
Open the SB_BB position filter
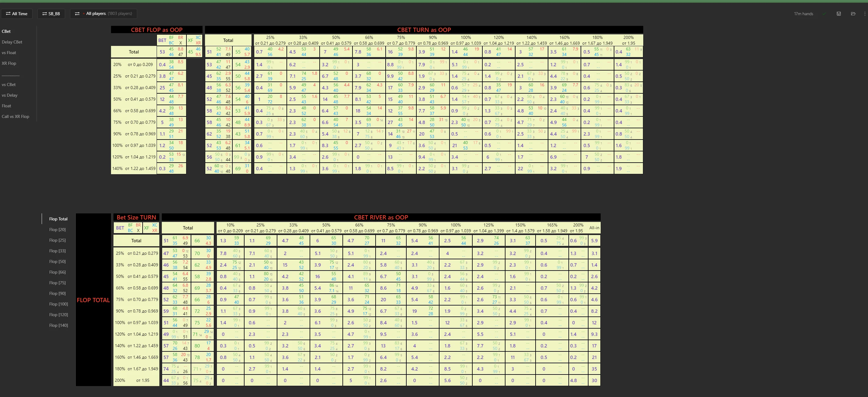click(51, 14)
